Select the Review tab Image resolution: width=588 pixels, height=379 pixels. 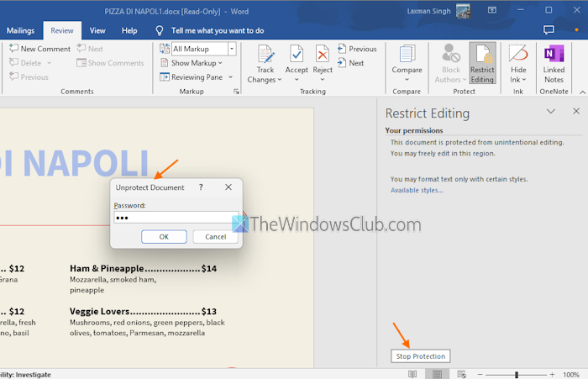click(x=62, y=31)
